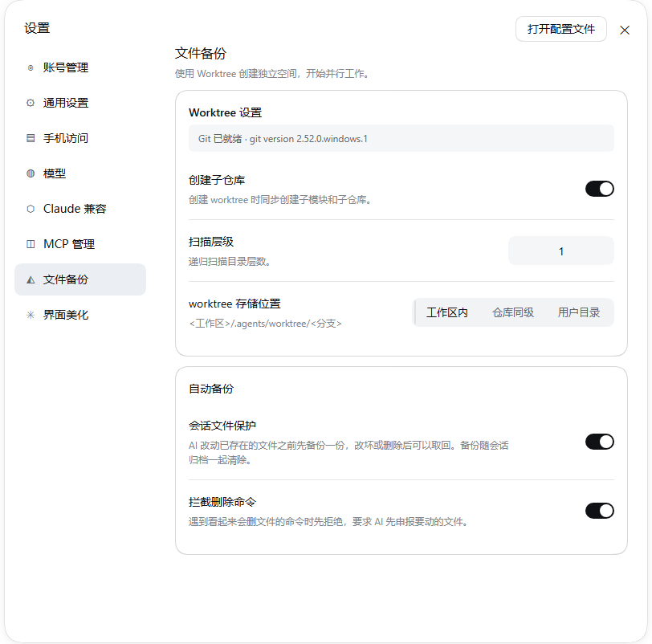Open MCP 管理 section

(x=79, y=244)
